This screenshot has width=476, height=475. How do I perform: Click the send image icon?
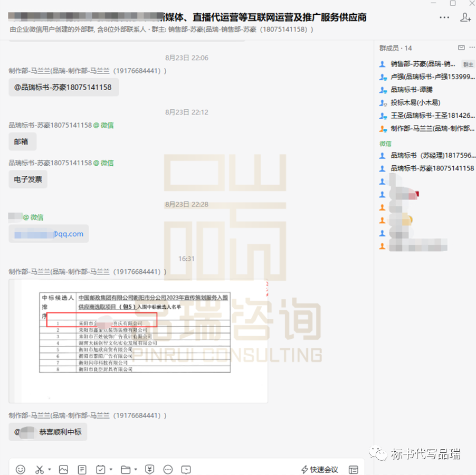pos(63,469)
